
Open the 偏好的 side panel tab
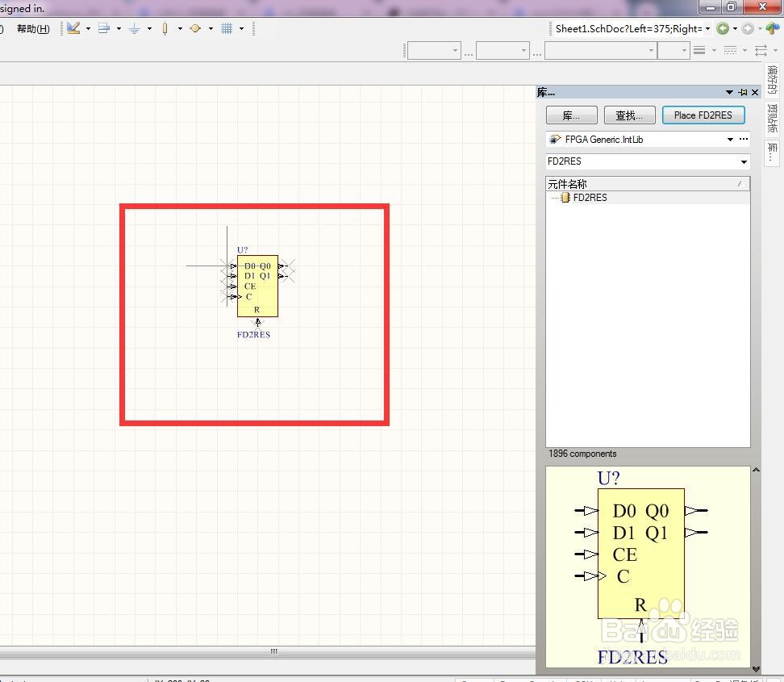coord(772,80)
